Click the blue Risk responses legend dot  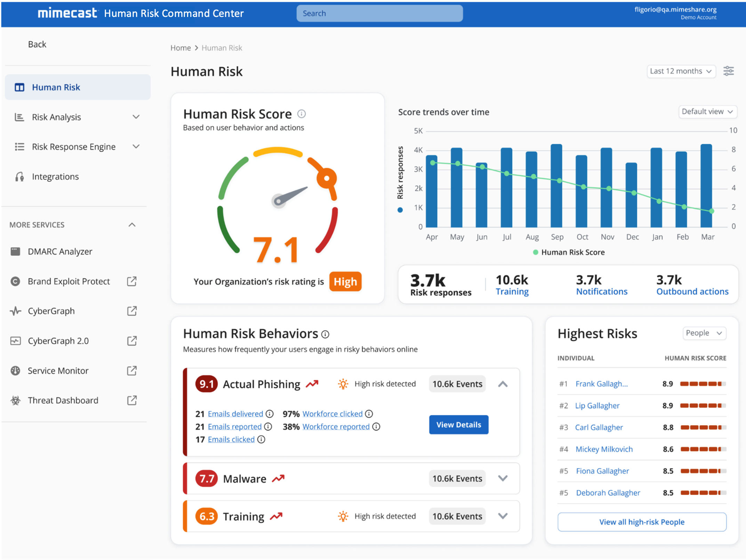coord(400,210)
